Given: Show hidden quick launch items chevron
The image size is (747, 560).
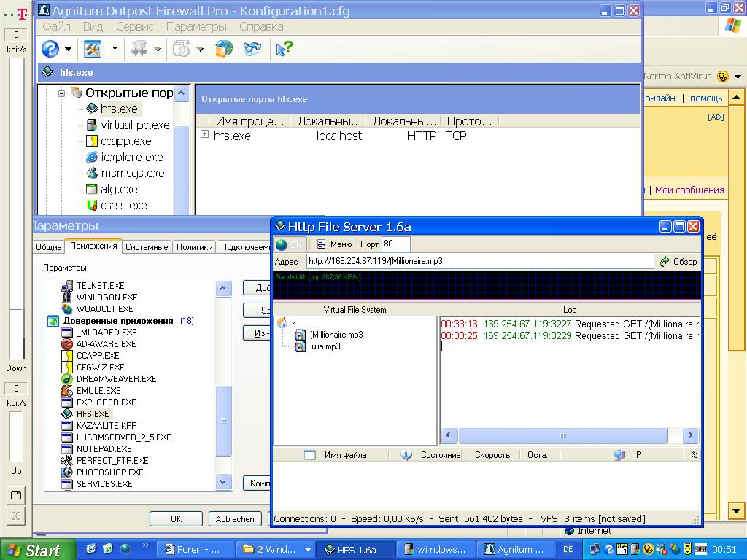Looking at the screenshot, I should click(145, 545).
